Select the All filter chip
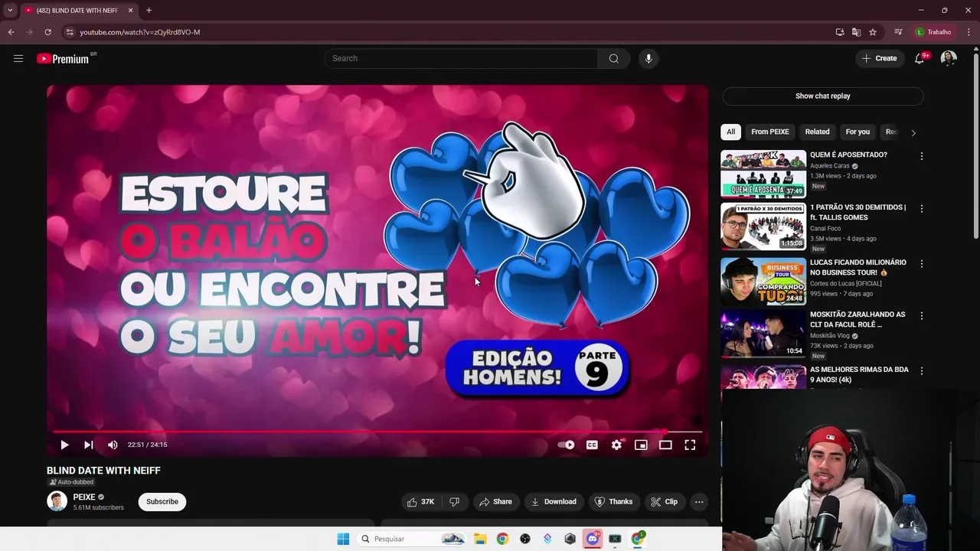Image resolution: width=980 pixels, height=551 pixels. 730,132
